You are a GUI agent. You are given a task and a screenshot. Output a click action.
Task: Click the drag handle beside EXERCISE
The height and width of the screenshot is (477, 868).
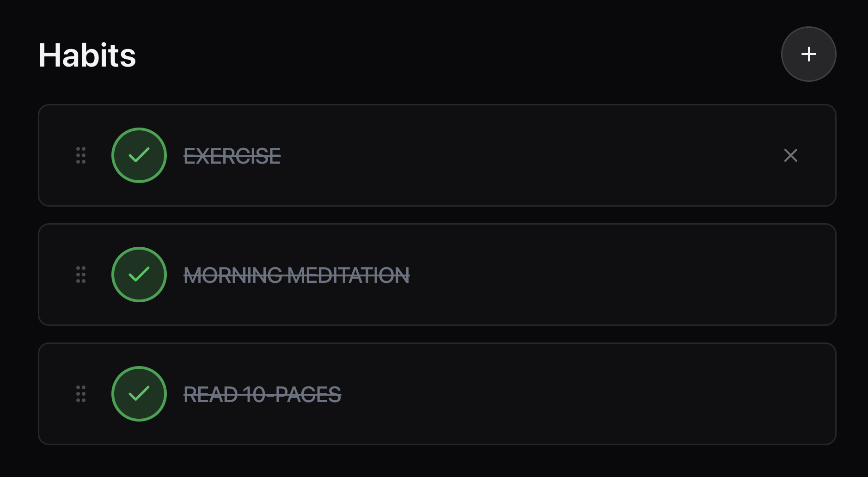(x=81, y=156)
